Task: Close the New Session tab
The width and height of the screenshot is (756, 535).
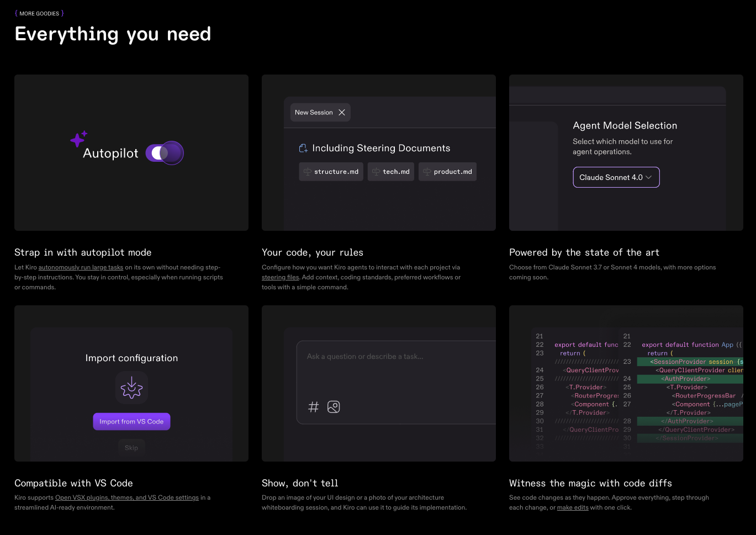Action: (342, 113)
